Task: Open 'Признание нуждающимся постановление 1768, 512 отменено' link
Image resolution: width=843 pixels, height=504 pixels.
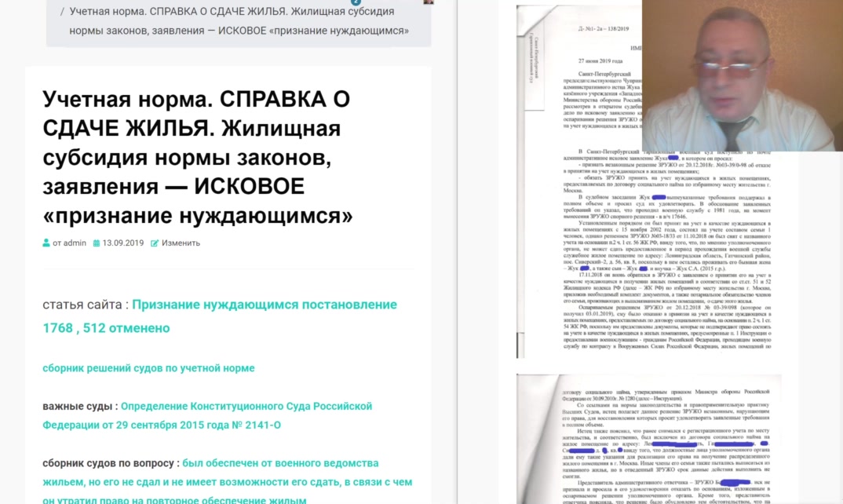Action: [x=220, y=316]
